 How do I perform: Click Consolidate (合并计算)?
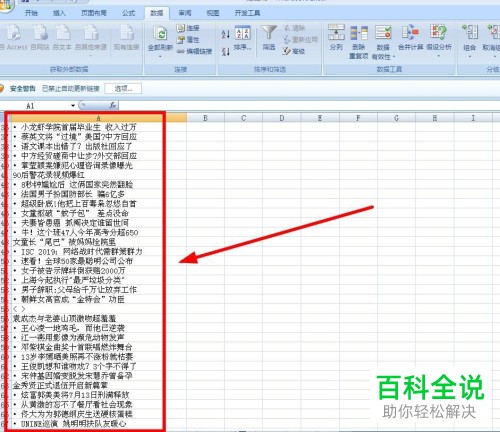coord(410,37)
